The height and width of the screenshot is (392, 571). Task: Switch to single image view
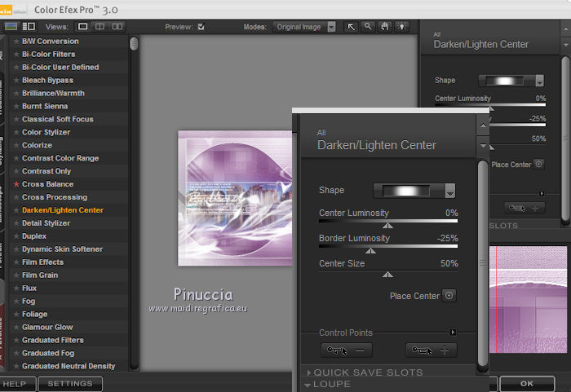pyautogui.click(x=82, y=27)
